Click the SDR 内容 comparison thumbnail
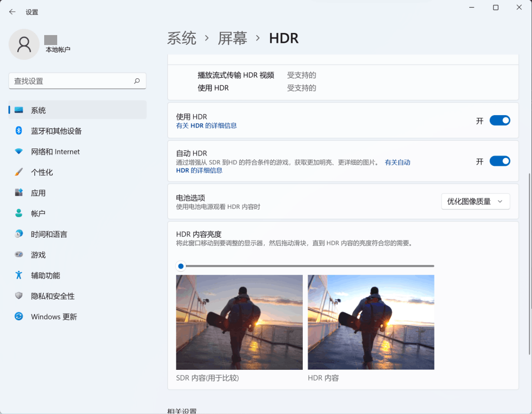Image resolution: width=532 pixels, height=414 pixels. (x=239, y=322)
